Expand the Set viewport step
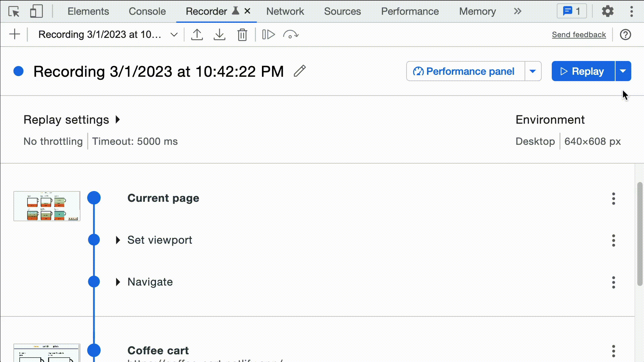This screenshot has height=362, width=644. coord(117,240)
